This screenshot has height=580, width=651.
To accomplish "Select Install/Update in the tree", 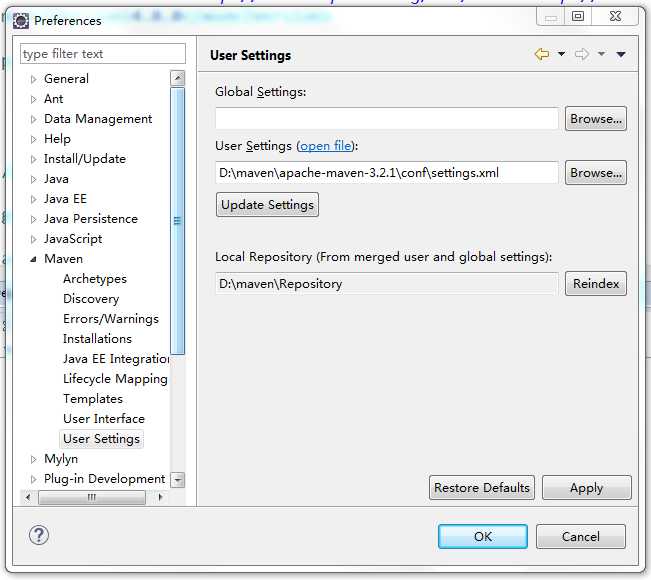I will point(85,159).
